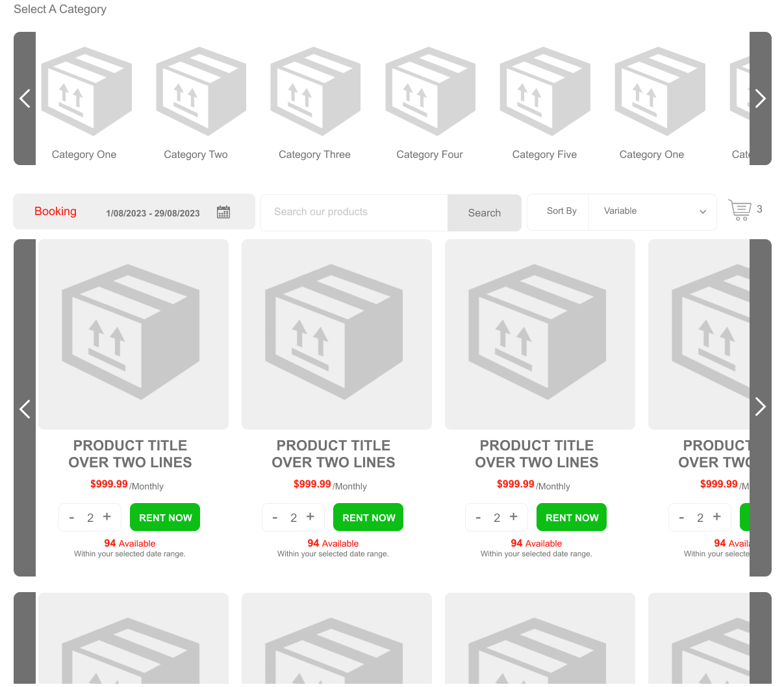Select the Category Two box icon
The width and height of the screenshot is (784, 687).
(201, 92)
